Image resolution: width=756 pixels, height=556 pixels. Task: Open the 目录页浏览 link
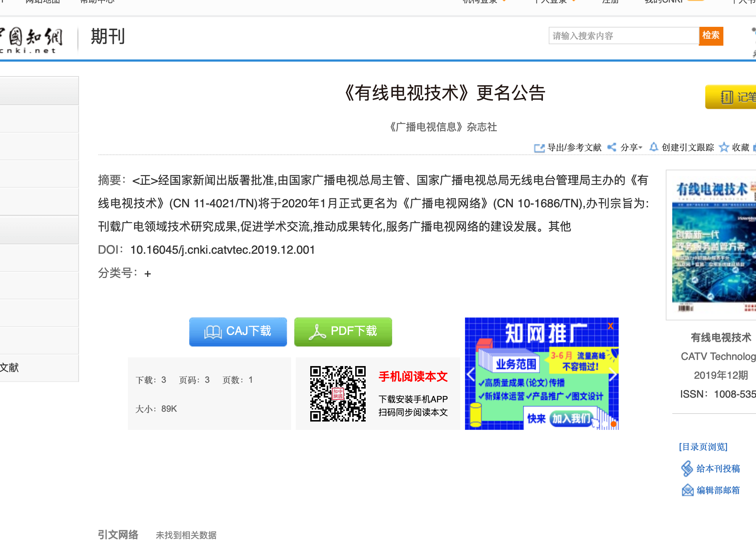[x=703, y=447]
